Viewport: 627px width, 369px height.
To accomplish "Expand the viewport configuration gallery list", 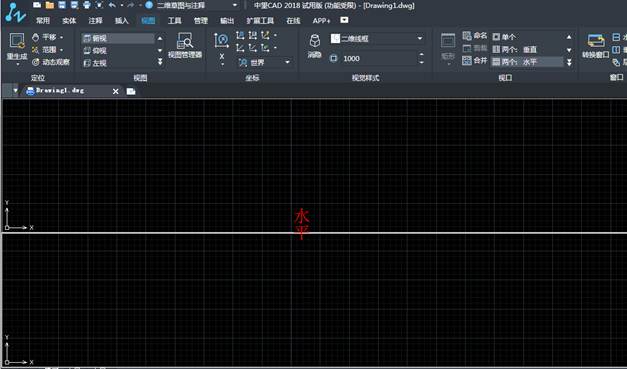I will pyautogui.click(x=569, y=62).
